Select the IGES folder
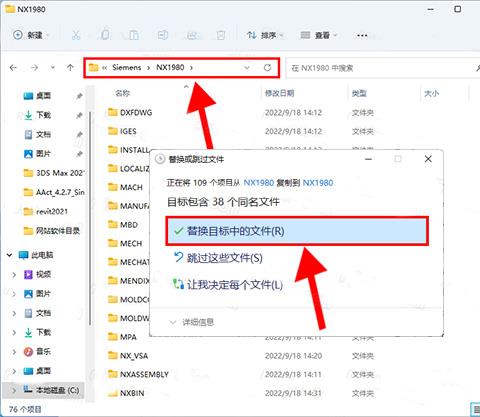The height and width of the screenshot is (417, 480). [122, 131]
